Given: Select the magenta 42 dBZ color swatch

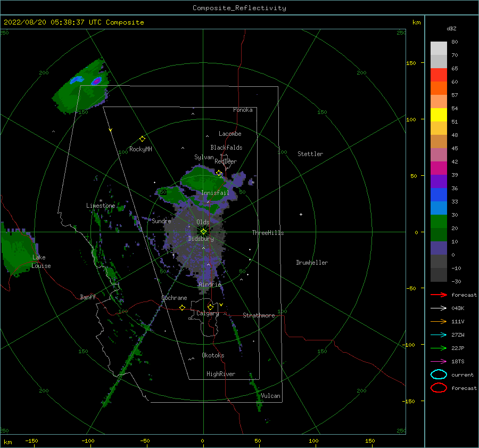Looking at the screenshot, I should (439, 168).
